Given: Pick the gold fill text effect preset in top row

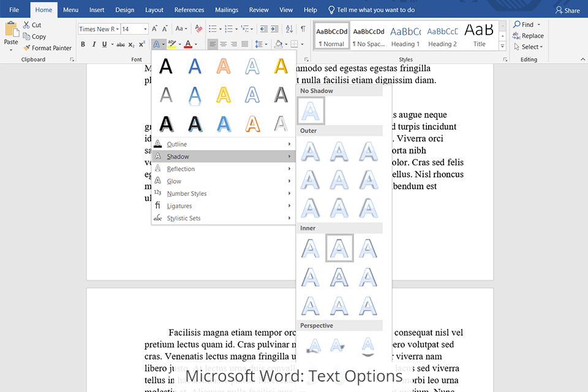Looking at the screenshot, I should pyautogui.click(x=281, y=66).
